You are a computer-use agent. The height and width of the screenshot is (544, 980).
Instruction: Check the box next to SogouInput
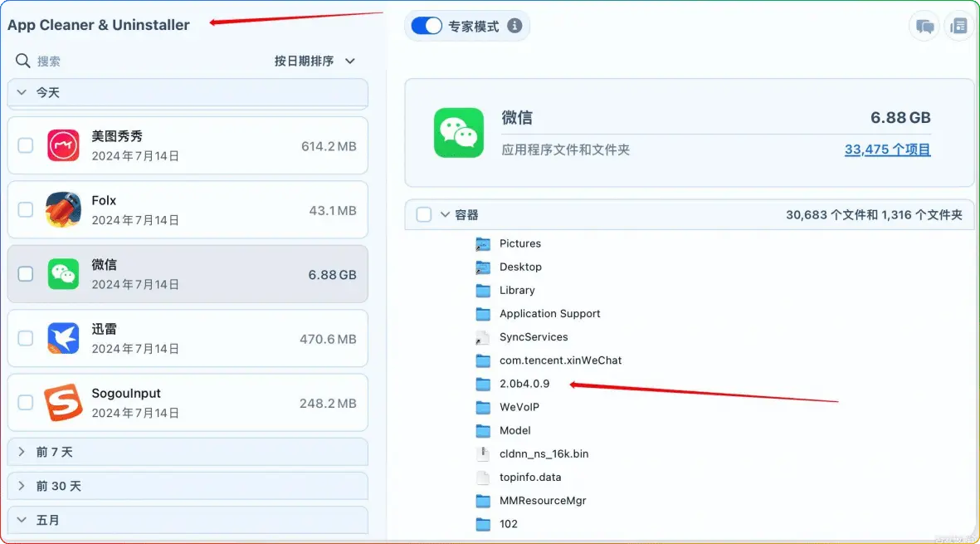point(26,403)
